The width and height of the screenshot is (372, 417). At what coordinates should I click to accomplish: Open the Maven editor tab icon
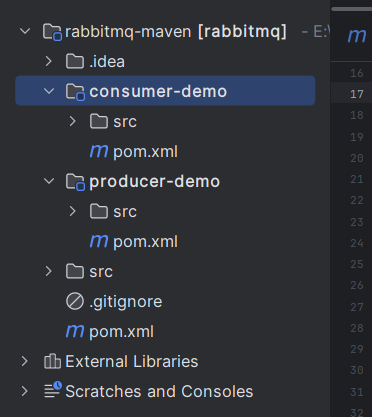tap(357, 35)
